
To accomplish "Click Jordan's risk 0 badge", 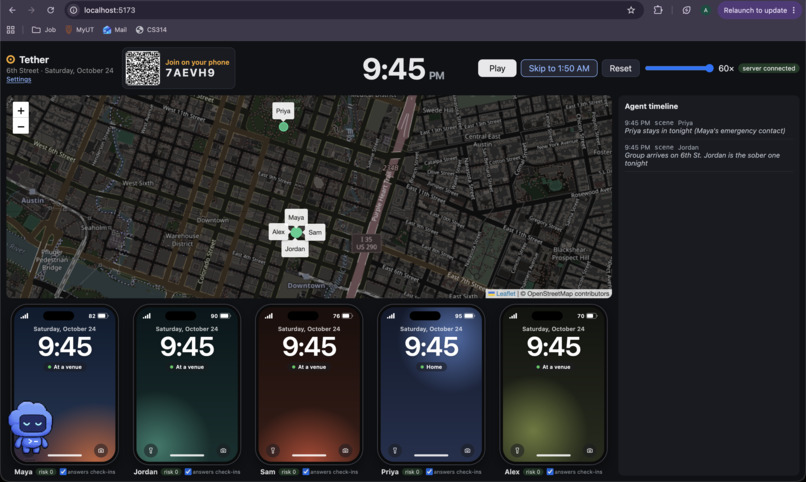I will (x=171, y=472).
